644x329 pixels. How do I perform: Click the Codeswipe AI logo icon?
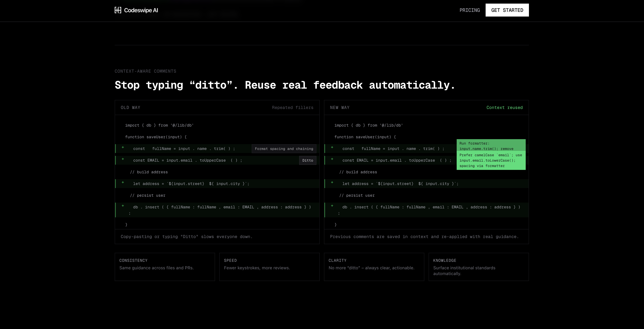[118, 10]
